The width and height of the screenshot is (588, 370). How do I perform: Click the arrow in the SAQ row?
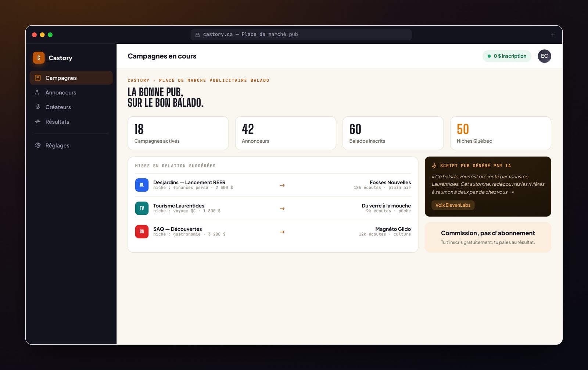282,232
